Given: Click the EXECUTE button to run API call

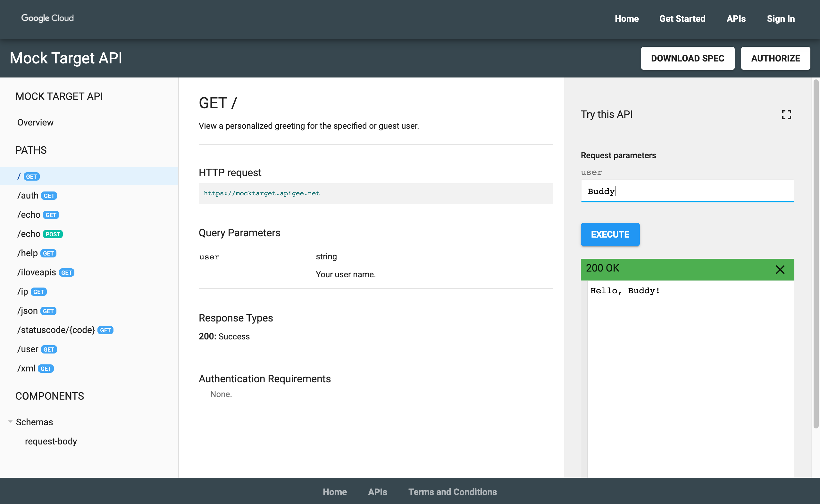Looking at the screenshot, I should [x=610, y=234].
